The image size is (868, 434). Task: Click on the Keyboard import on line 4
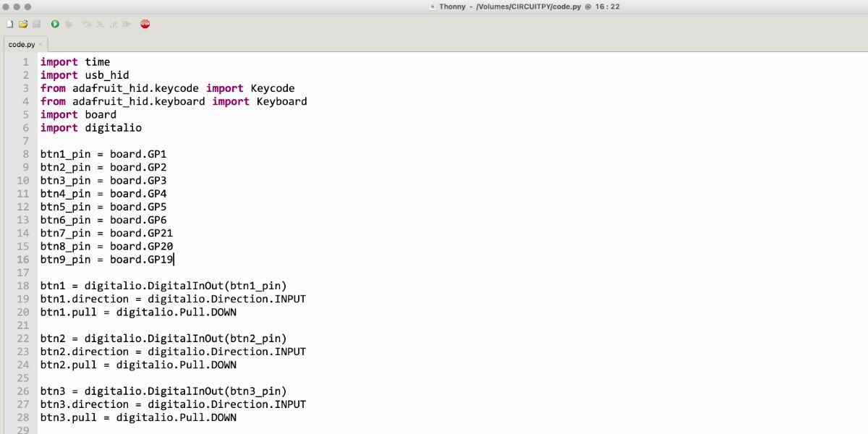click(281, 101)
